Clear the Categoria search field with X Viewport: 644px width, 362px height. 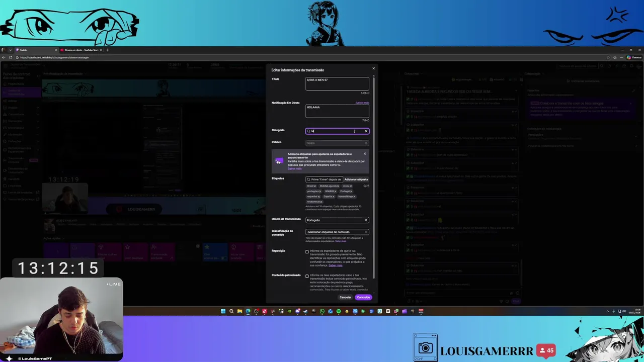click(x=366, y=131)
